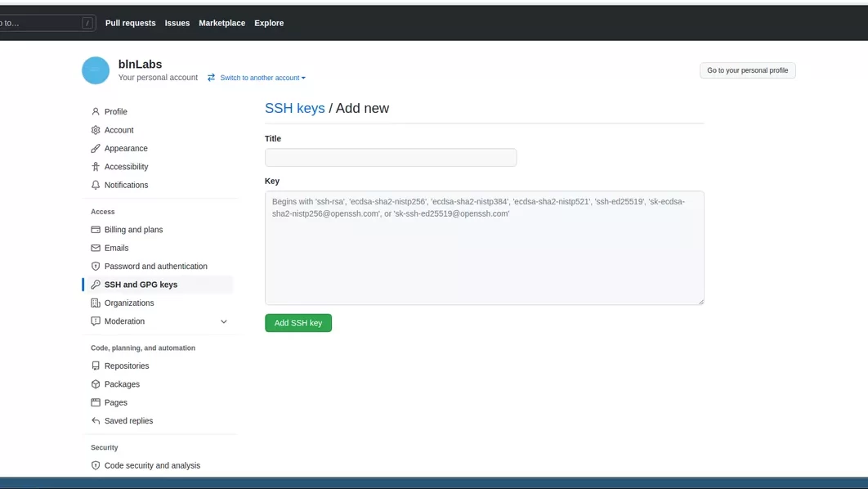Open Marketplace in top navigation
Image resolution: width=868 pixels, height=489 pixels.
(222, 23)
